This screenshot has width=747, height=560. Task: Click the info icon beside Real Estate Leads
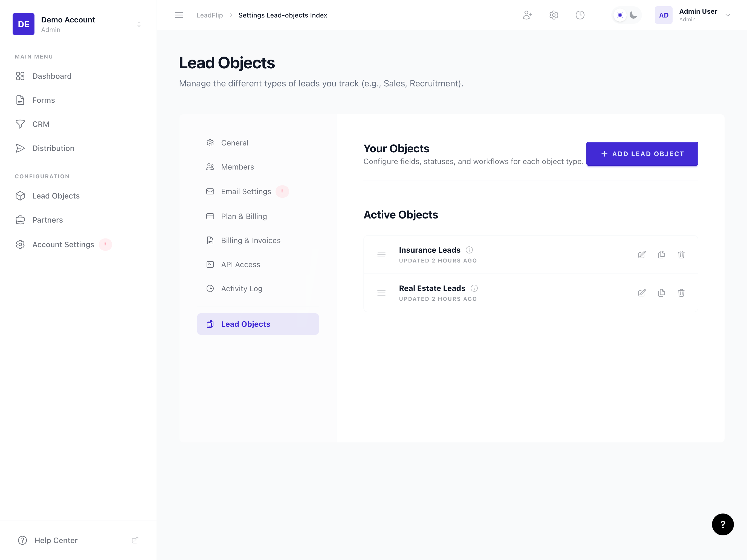click(474, 288)
